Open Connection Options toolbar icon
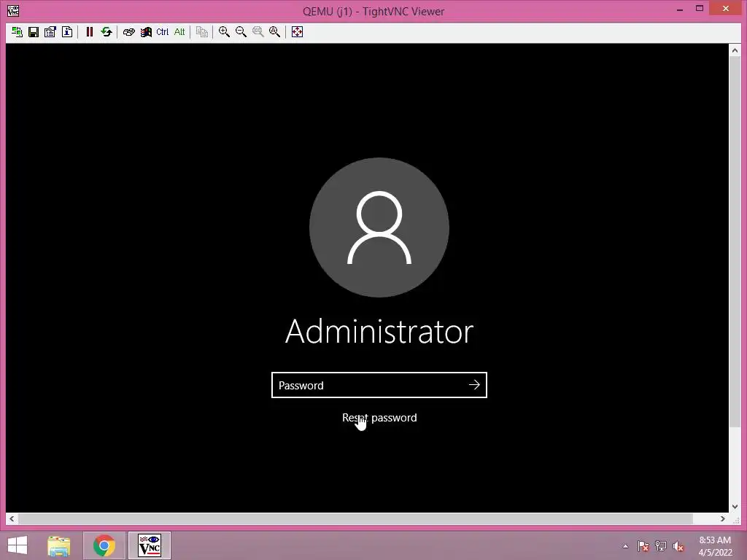The image size is (747, 560). coord(50,32)
